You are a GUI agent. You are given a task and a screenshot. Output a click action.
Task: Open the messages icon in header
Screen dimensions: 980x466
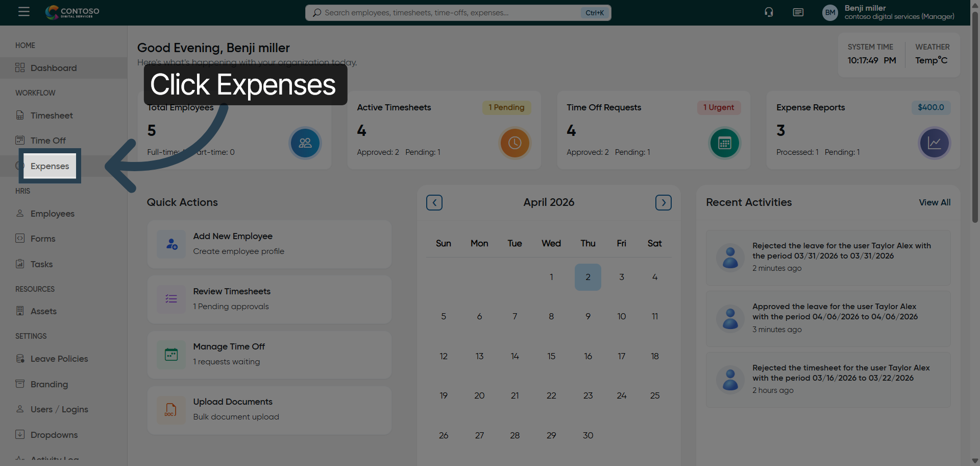[798, 12]
